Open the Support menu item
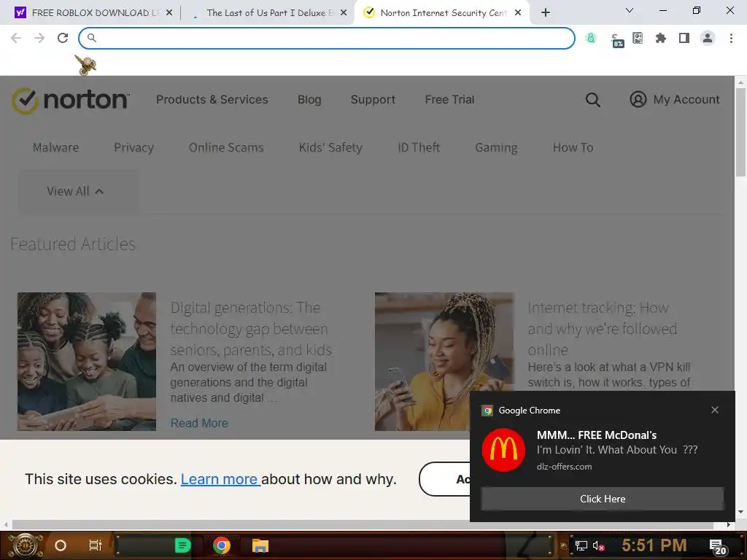 click(x=373, y=99)
